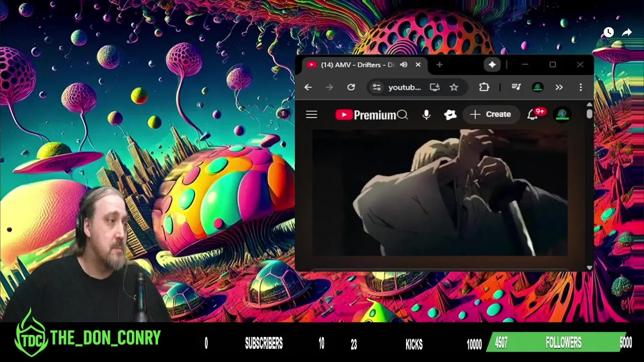Screen dimensions: 644x362
Task: Click the install app icon in address bar
Action: point(435,87)
